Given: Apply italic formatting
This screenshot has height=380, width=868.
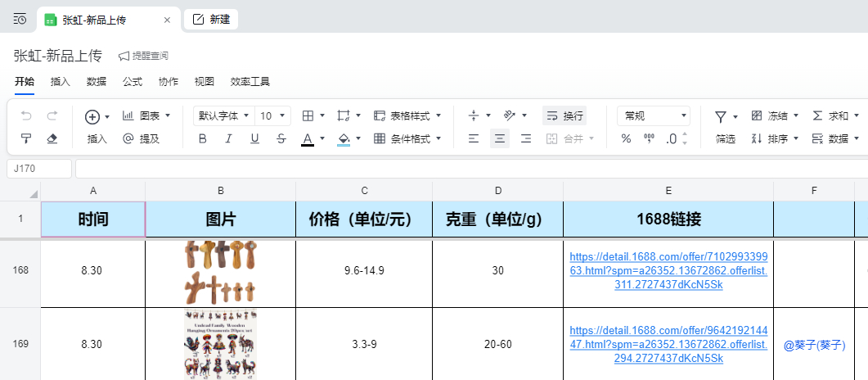Looking at the screenshot, I should point(229,138).
